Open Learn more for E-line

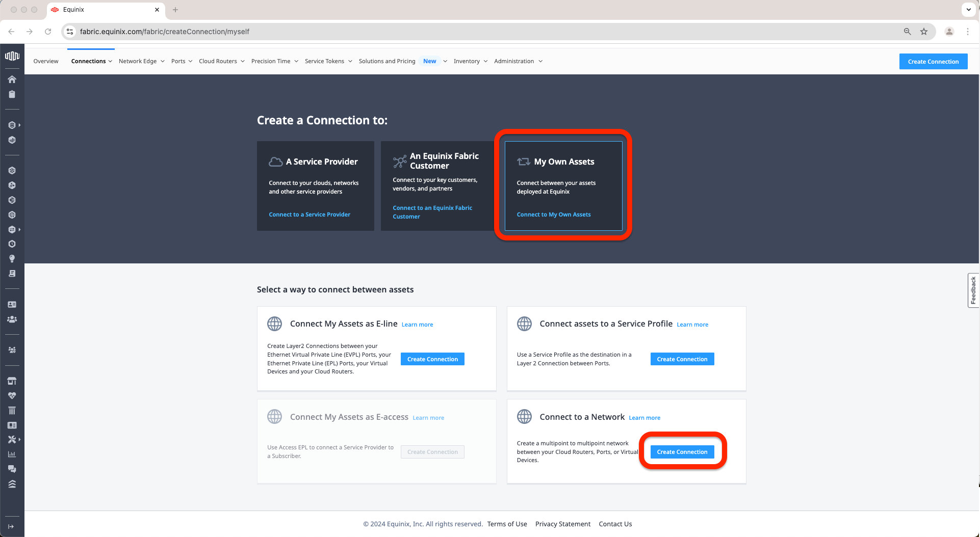pyautogui.click(x=417, y=325)
